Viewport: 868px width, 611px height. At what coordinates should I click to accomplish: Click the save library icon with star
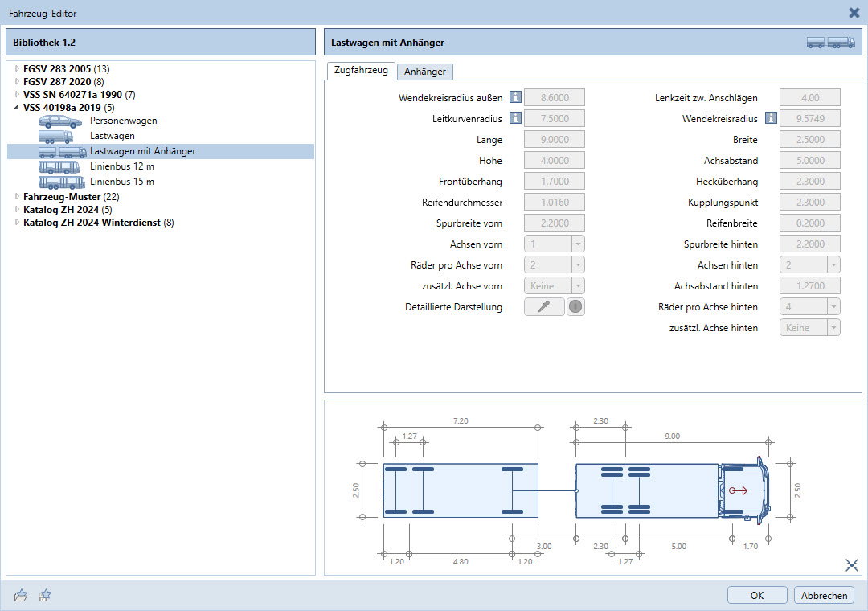coord(45,595)
